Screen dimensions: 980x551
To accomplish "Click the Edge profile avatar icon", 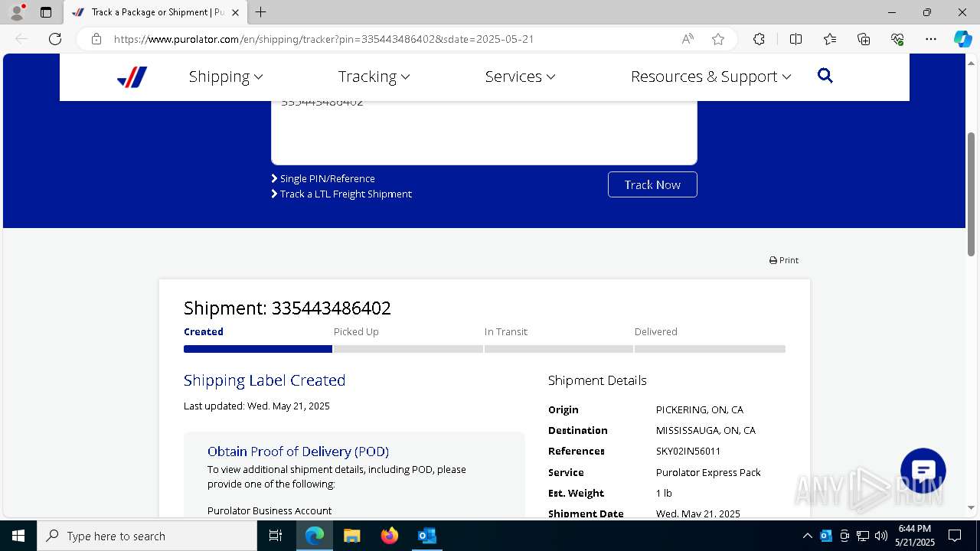I will 17,12.
